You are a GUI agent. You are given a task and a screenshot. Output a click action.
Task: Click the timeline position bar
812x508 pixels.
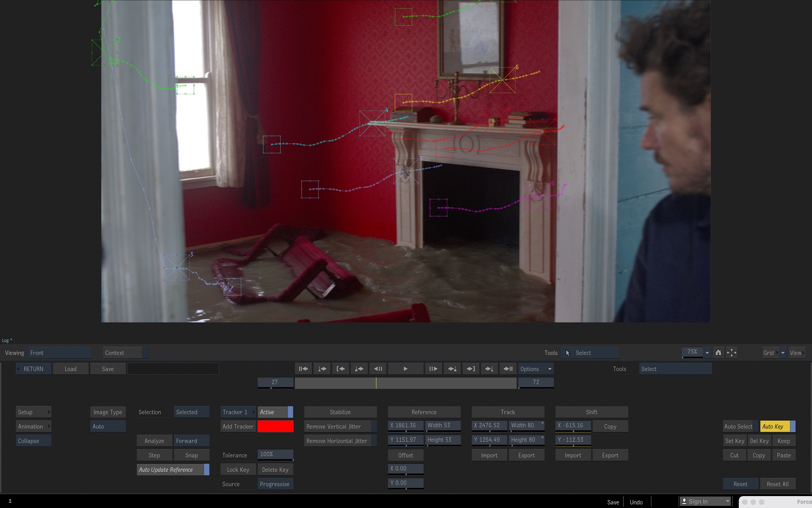(x=405, y=383)
